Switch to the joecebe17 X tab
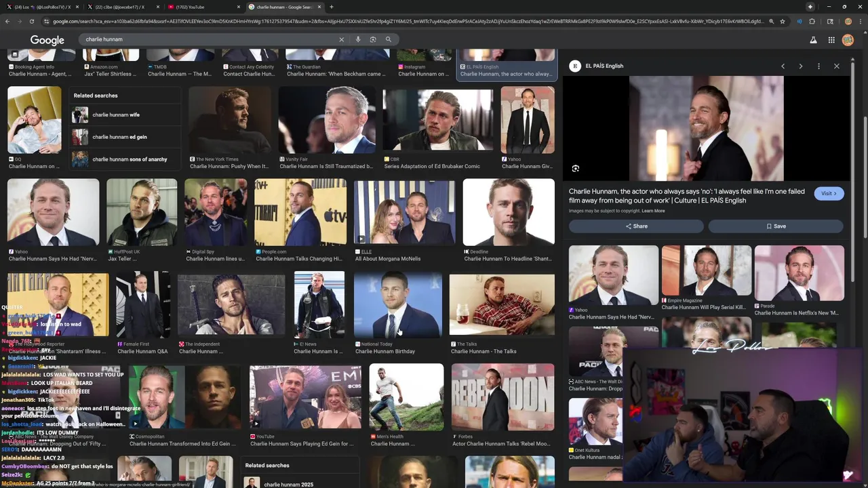Viewport: 868px width, 488px height. [x=122, y=7]
